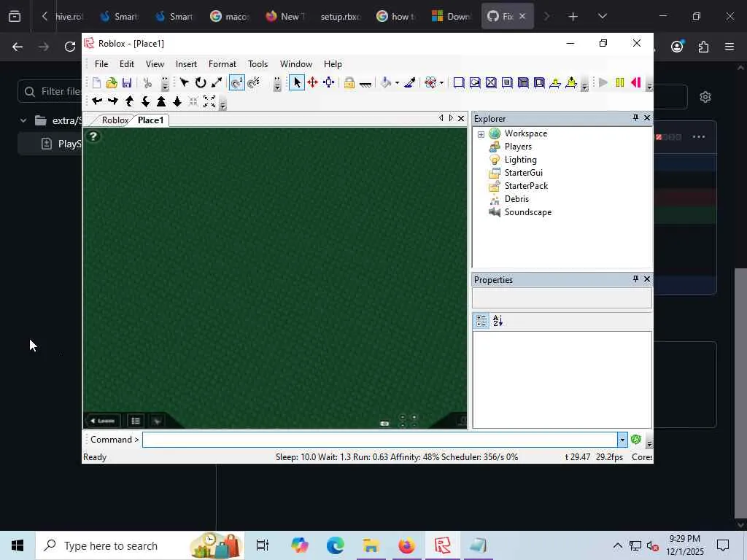747x560 pixels.
Task: Toggle Alphabetical sort in Properties panel
Action: [498, 321]
